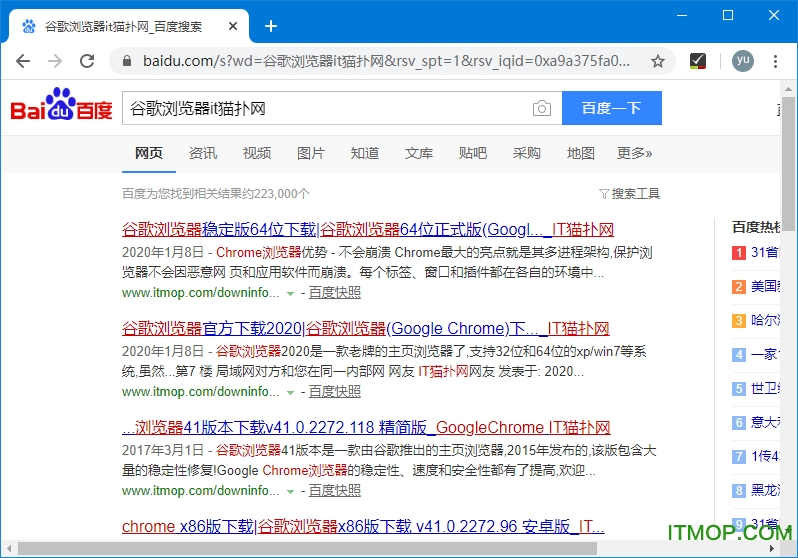Viewport: 798px width, 558px height.
Task: Click the first result's www.itmop.com URL
Action: [201, 293]
